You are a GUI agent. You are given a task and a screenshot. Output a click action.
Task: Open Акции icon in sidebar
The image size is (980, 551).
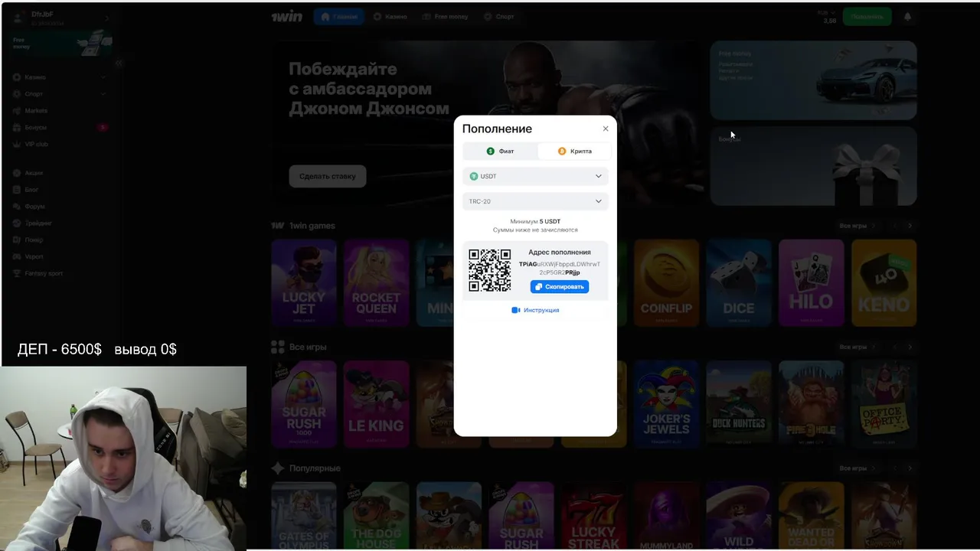17,173
